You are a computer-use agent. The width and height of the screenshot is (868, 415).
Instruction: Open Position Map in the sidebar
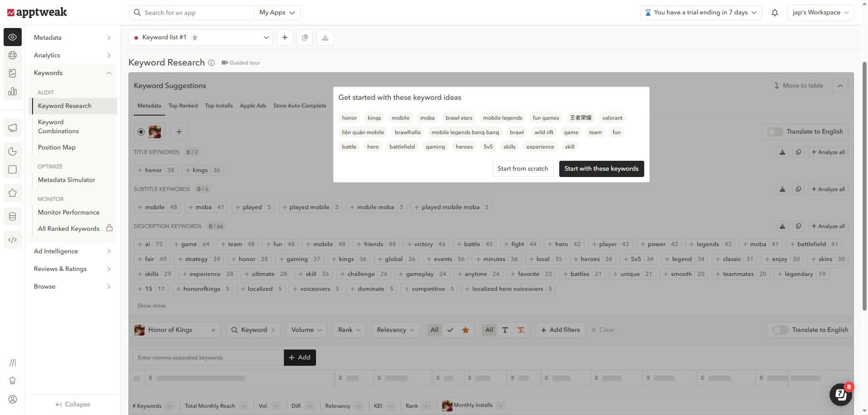tap(57, 147)
